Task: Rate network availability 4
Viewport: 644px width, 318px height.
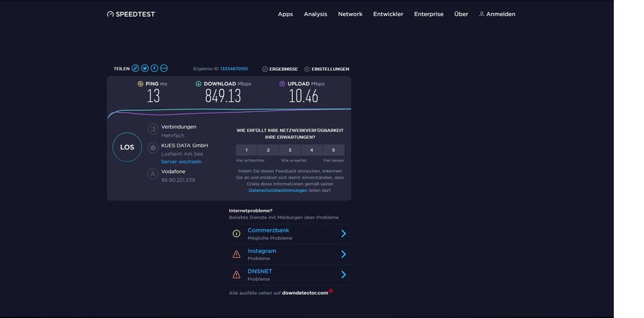Action: coord(312,150)
